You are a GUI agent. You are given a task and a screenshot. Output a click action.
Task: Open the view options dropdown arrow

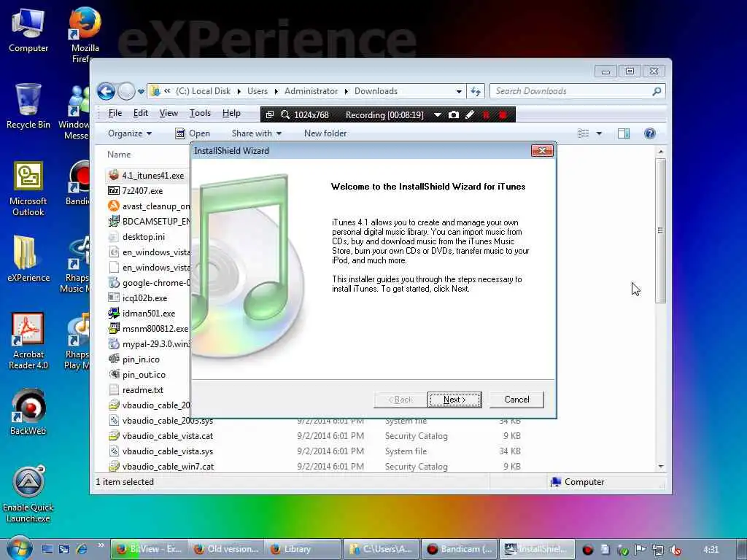click(599, 133)
